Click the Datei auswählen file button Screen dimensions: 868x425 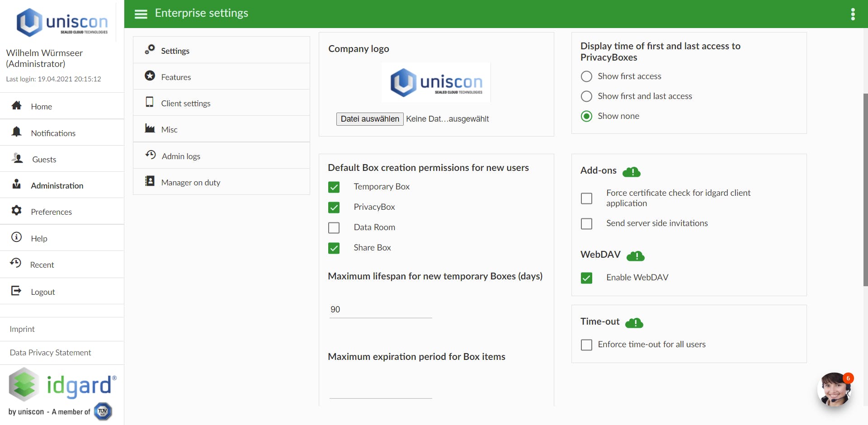[x=370, y=119]
